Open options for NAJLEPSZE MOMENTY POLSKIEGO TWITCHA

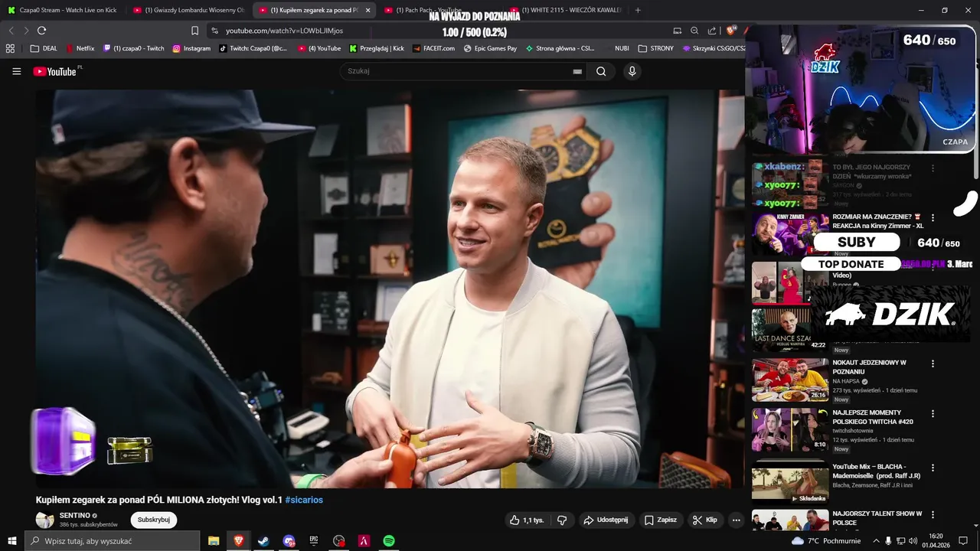click(933, 413)
